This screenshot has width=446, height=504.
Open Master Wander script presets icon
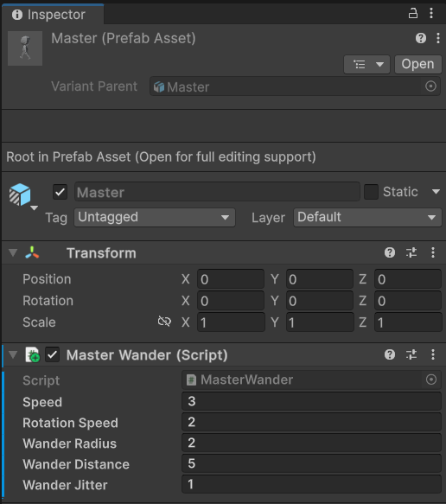(x=411, y=354)
